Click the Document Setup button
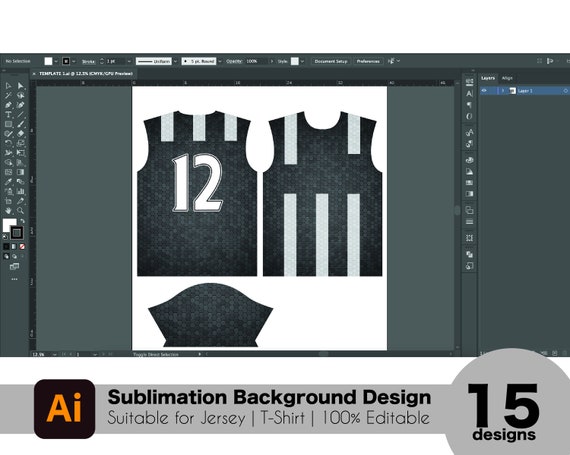Viewport: 570px width, 455px height. (x=331, y=61)
